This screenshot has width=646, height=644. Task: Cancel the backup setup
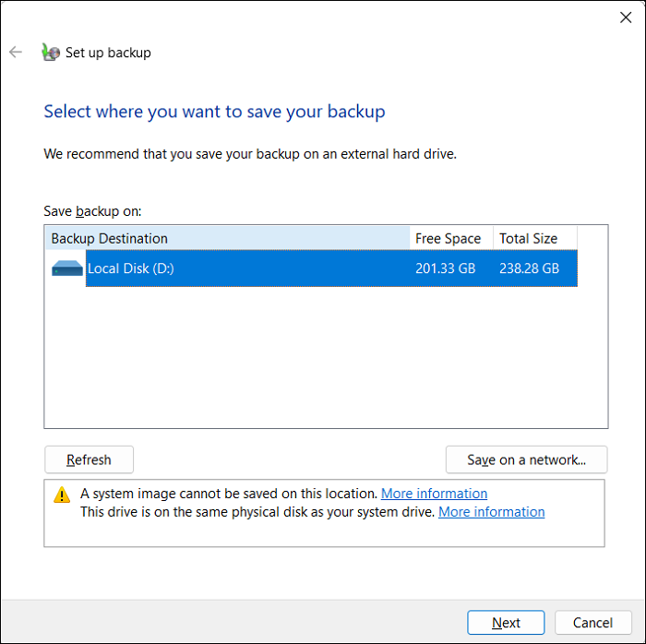(x=592, y=623)
